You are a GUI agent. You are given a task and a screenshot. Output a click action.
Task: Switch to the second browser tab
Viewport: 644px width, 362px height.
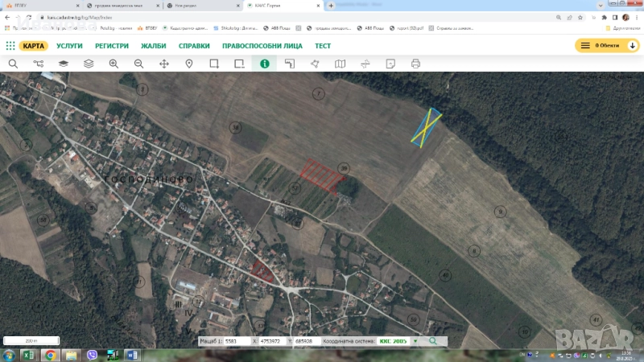pos(122,6)
